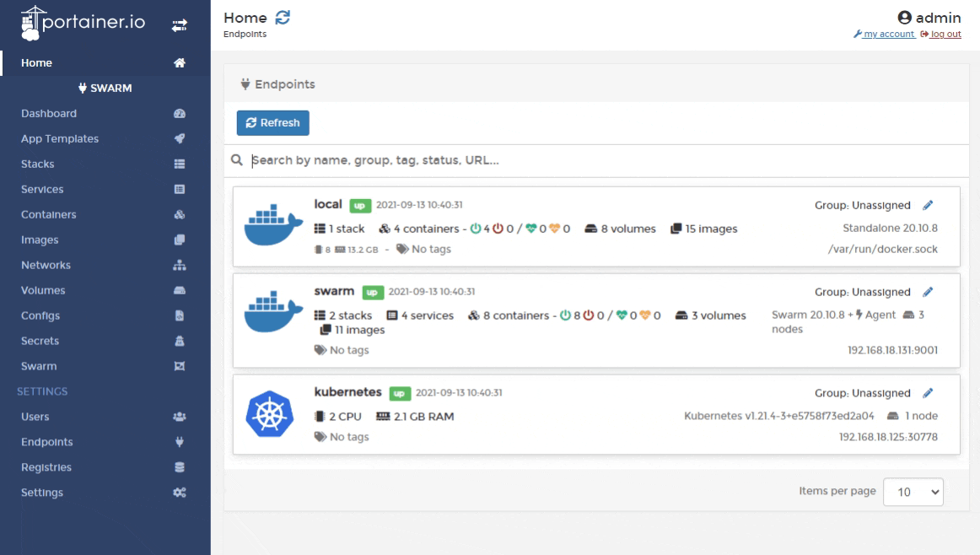Open the Items per page dropdown
980x555 pixels.
[x=913, y=492]
